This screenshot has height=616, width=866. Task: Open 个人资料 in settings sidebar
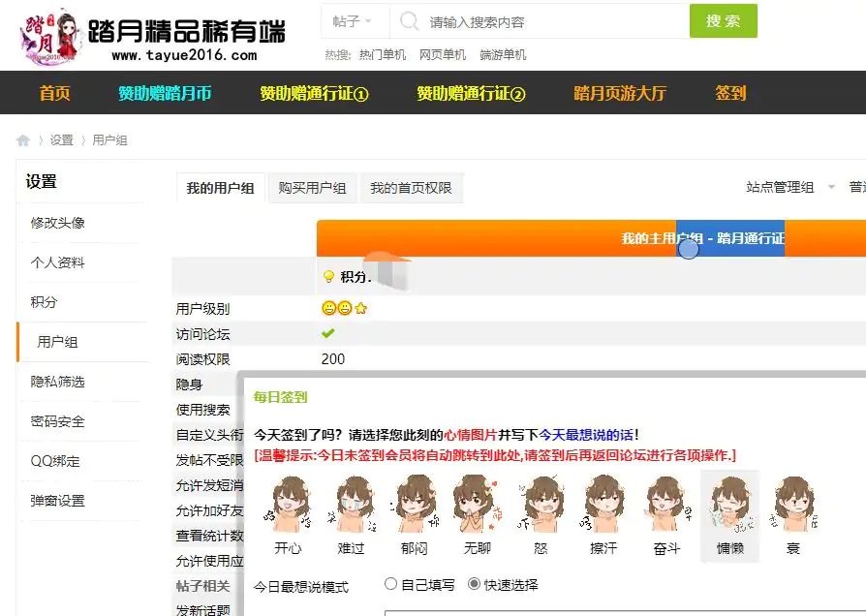[x=57, y=262]
